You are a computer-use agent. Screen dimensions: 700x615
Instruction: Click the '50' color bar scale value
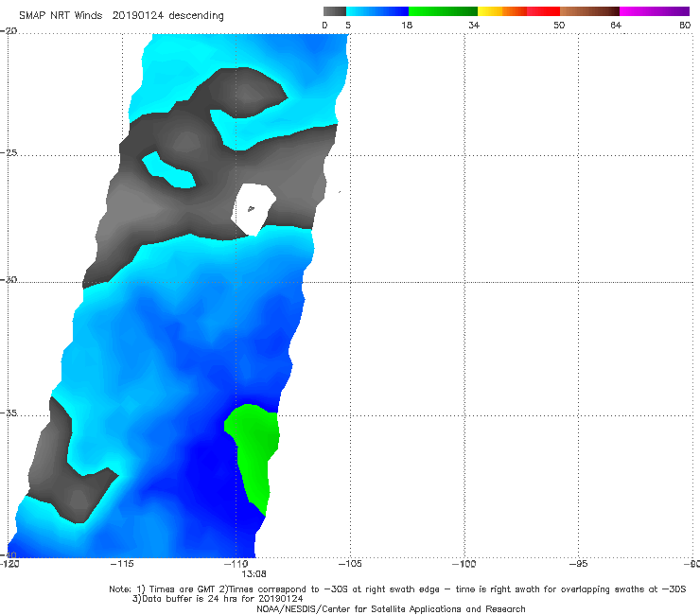point(559,25)
